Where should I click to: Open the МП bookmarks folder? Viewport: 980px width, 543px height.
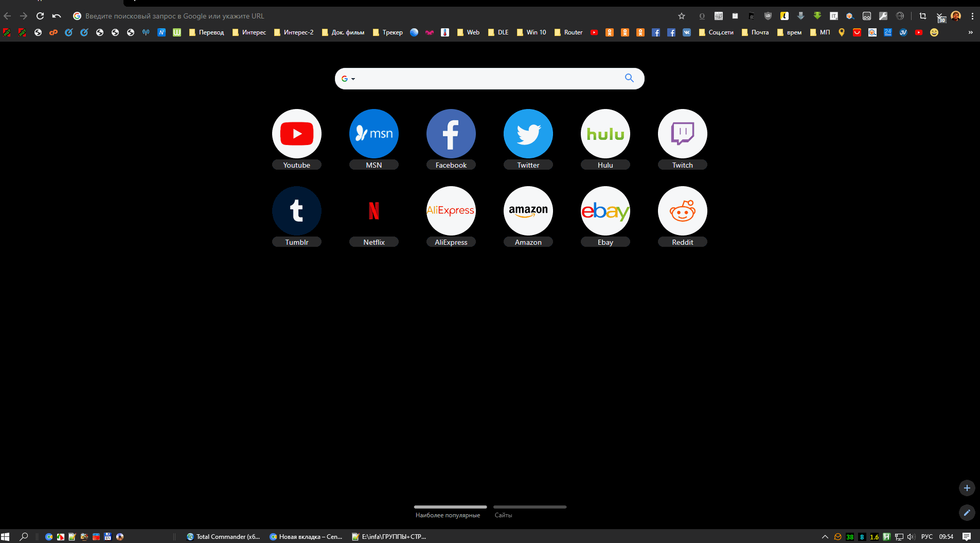click(820, 32)
